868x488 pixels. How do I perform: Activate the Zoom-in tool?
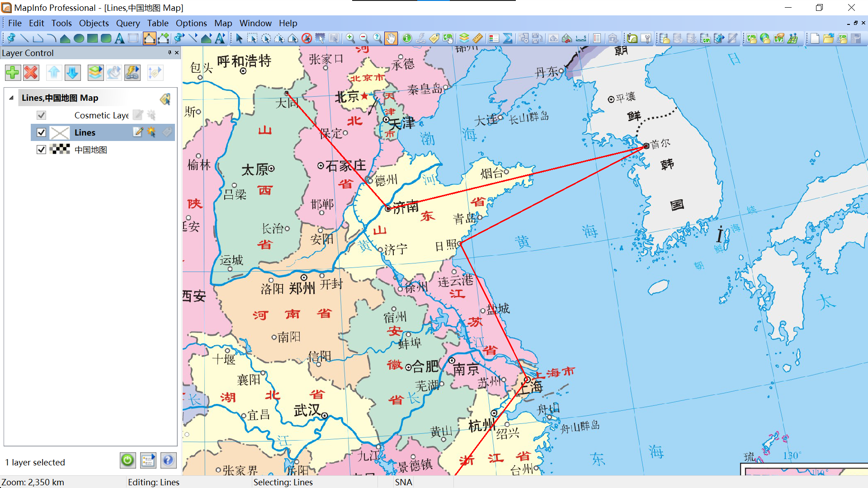[x=350, y=38]
